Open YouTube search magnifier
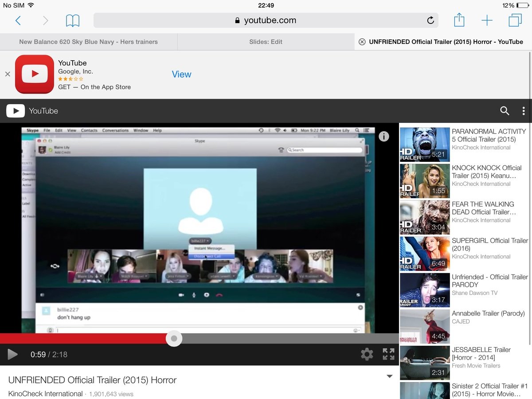Viewport: 532px width, 399px height. click(505, 111)
